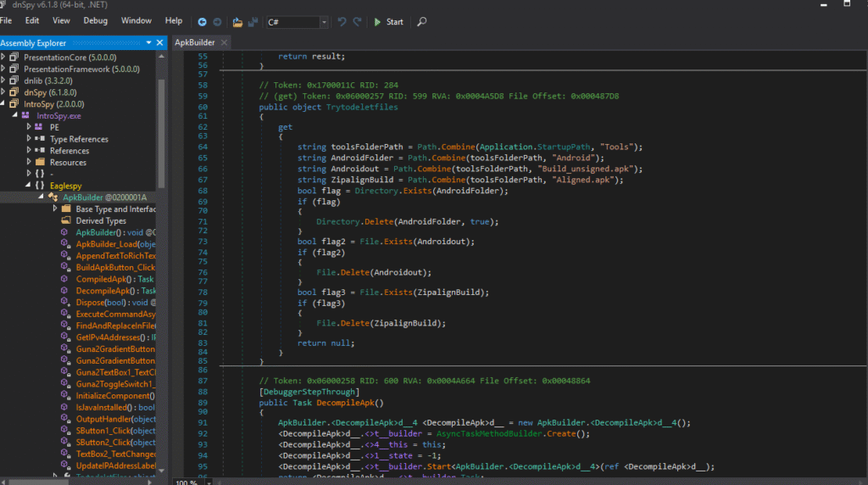The image size is (868, 485).
Task: Expand the PresentationFramework assembly node
Action: pyautogui.click(x=3, y=69)
